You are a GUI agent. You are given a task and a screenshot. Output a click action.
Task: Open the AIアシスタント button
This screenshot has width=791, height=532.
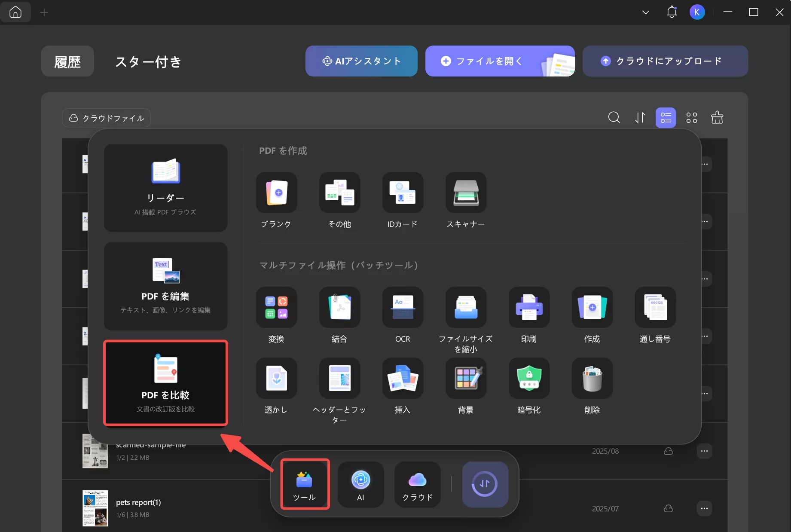click(x=361, y=61)
